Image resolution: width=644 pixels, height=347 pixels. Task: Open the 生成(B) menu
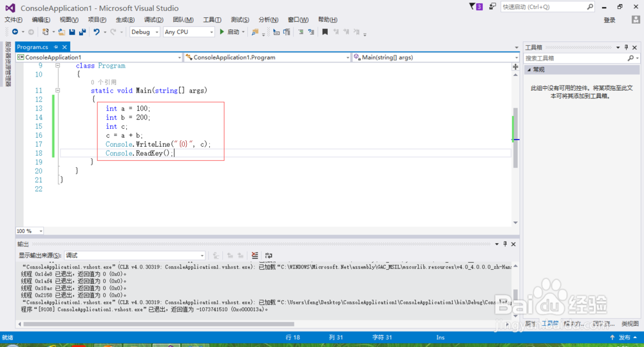[126, 20]
